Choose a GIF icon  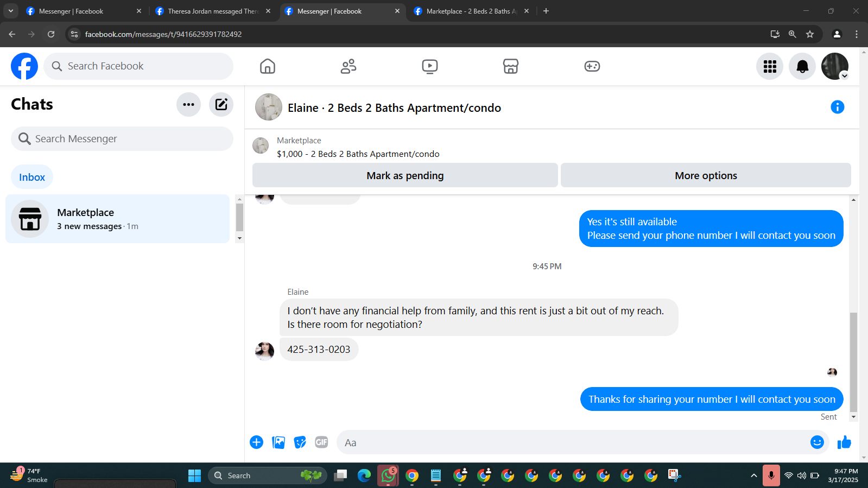point(321,442)
